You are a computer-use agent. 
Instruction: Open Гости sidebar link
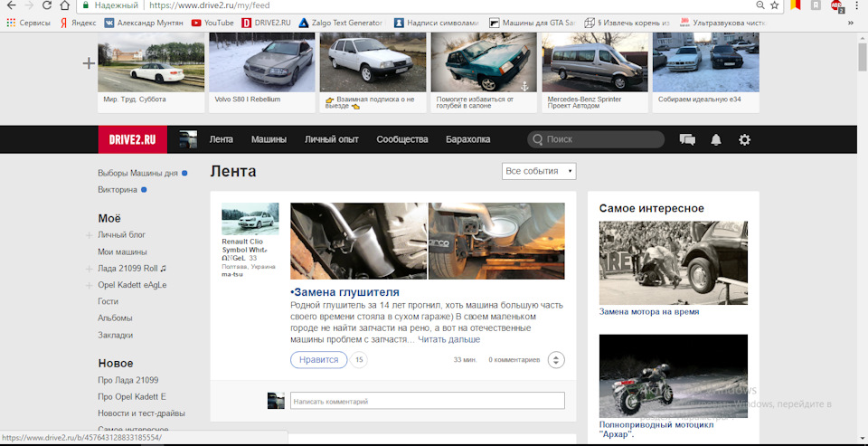click(108, 301)
